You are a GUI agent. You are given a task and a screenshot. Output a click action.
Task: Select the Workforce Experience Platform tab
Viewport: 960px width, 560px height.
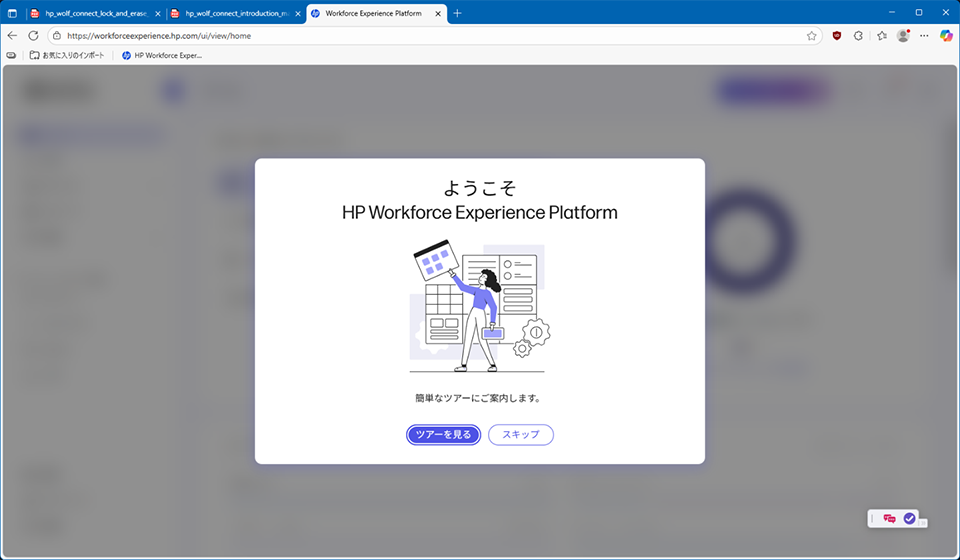coord(373,13)
